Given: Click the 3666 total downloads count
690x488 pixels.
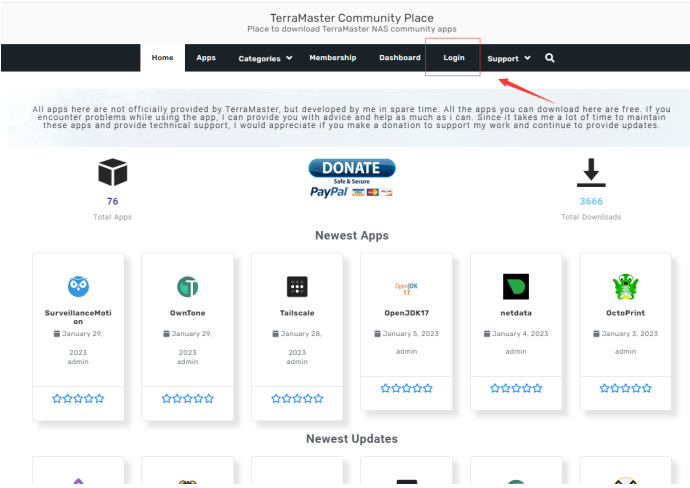Looking at the screenshot, I should [591, 201].
